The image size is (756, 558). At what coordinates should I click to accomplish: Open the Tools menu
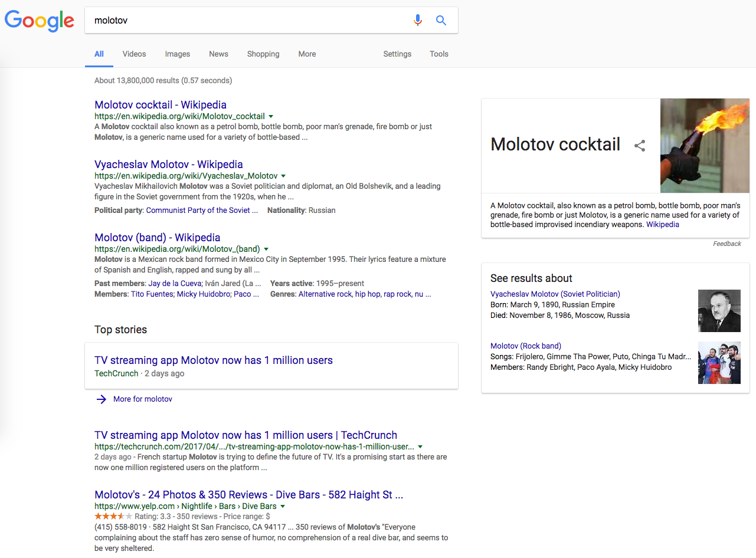pos(438,54)
